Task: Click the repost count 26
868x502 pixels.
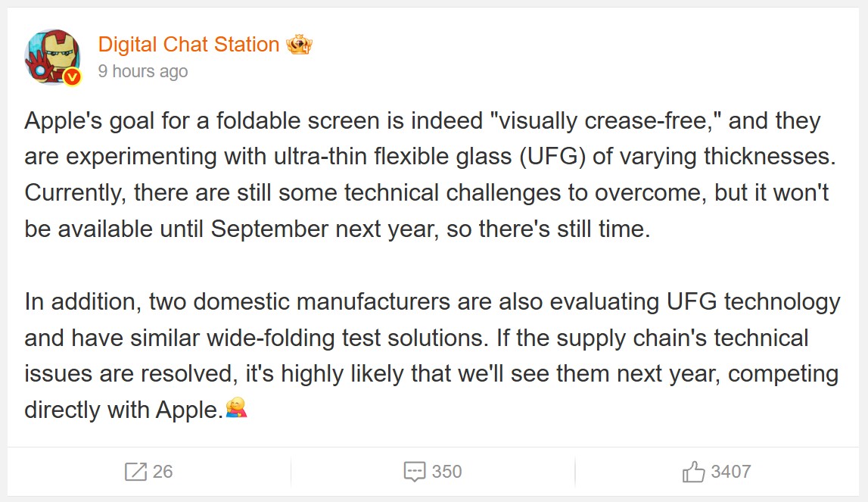Action: click(x=163, y=472)
